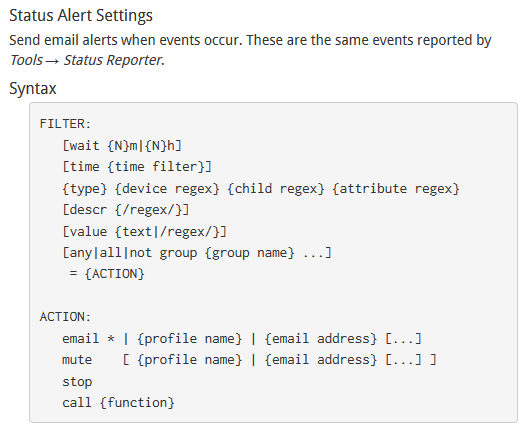Click the [value {text|/regex/}] line
Screen dimensions: 524x427
(144, 232)
